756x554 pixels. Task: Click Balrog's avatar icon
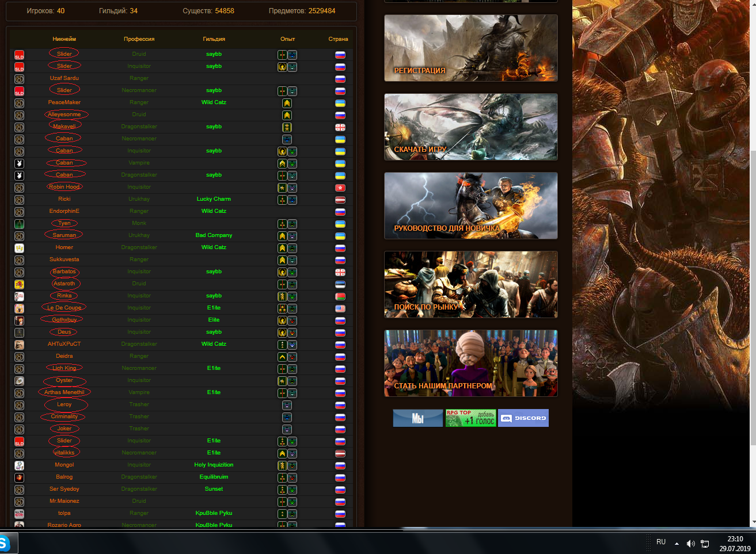point(19,477)
